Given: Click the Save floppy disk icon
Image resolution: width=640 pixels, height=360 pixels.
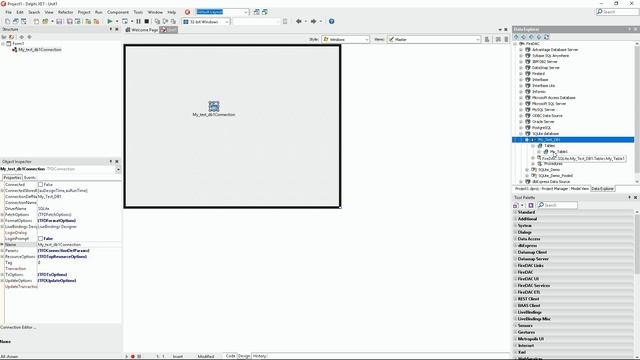Looking at the screenshot, I should click(x=59, y=21).
